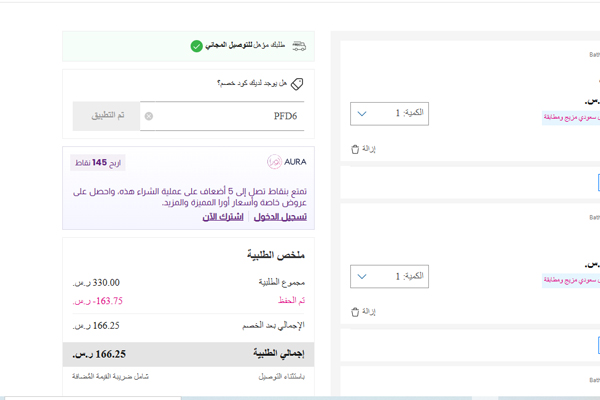Click the باستثناء التوصيل excluding delivery note
This screenshot has height=400, width=600.
[x=282, y=377]
